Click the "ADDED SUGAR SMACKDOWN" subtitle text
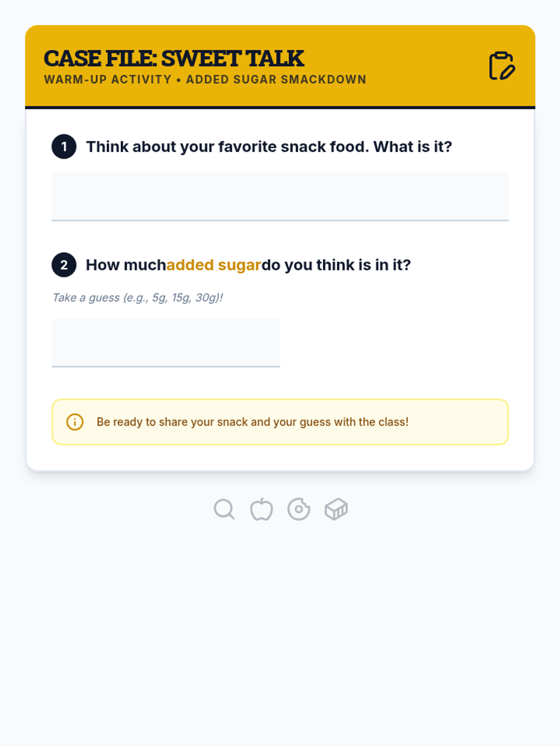This screenshot has width=560, height=747. pos(276,80)
